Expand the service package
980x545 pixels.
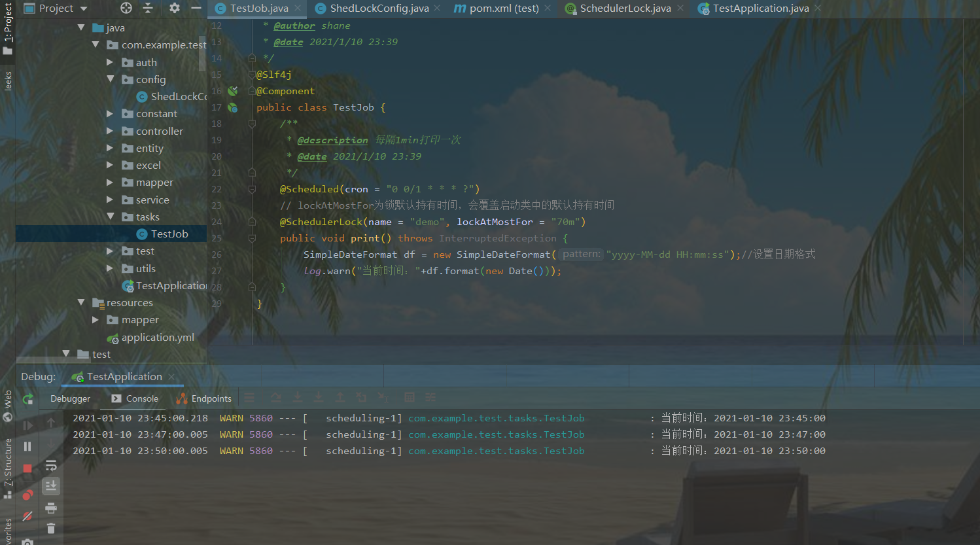click(110, 200)
